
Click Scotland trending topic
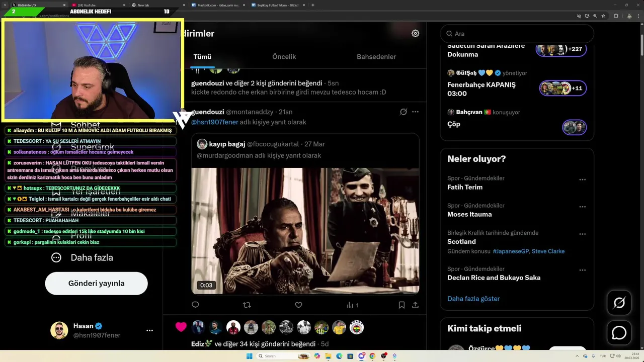461,241
